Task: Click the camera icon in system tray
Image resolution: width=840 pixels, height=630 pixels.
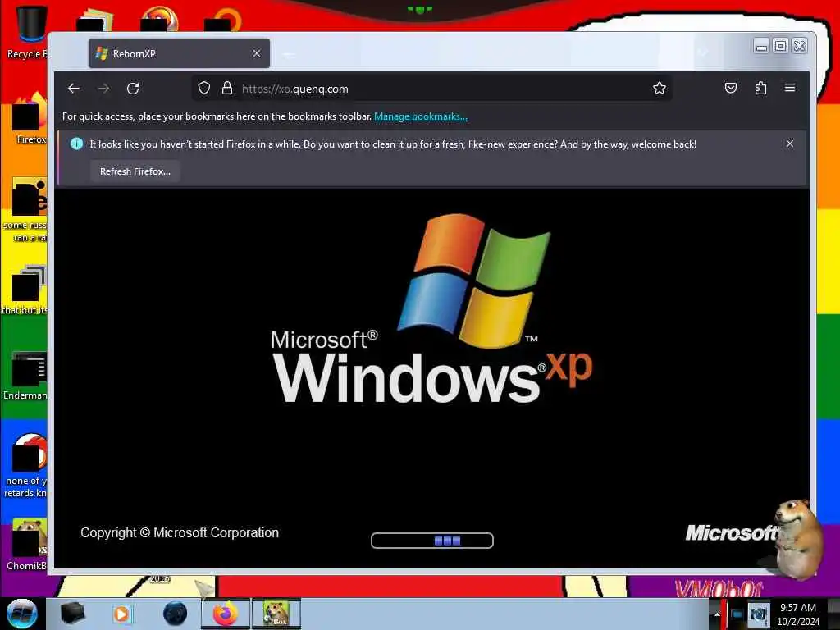Action: point(758,615)
